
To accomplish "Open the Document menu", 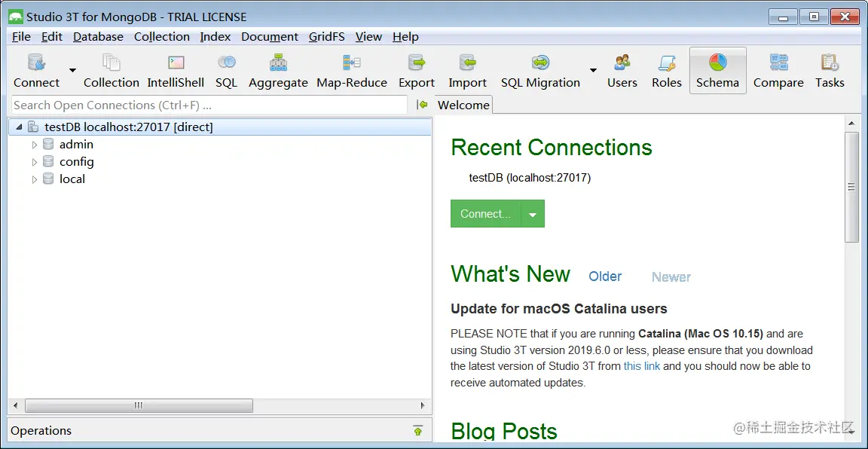I will pyautogui.click(x=270, y=37).
